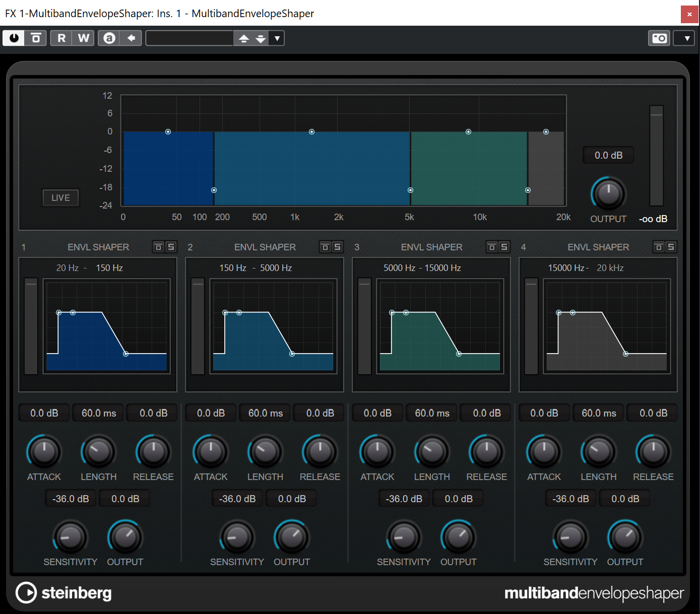Viewport: 700px width, 614px height.
Task: Open preset management dropdown arrow
Action: point(277,38)
